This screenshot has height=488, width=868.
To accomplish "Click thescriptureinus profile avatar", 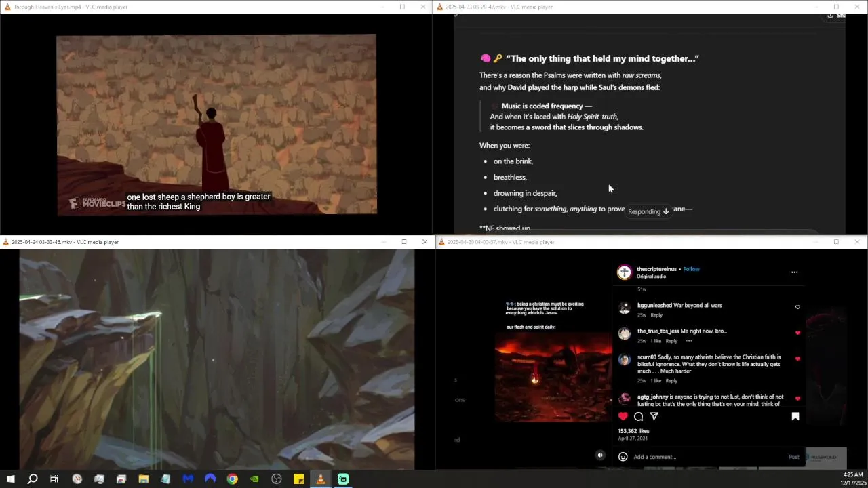I will (624, 272).
